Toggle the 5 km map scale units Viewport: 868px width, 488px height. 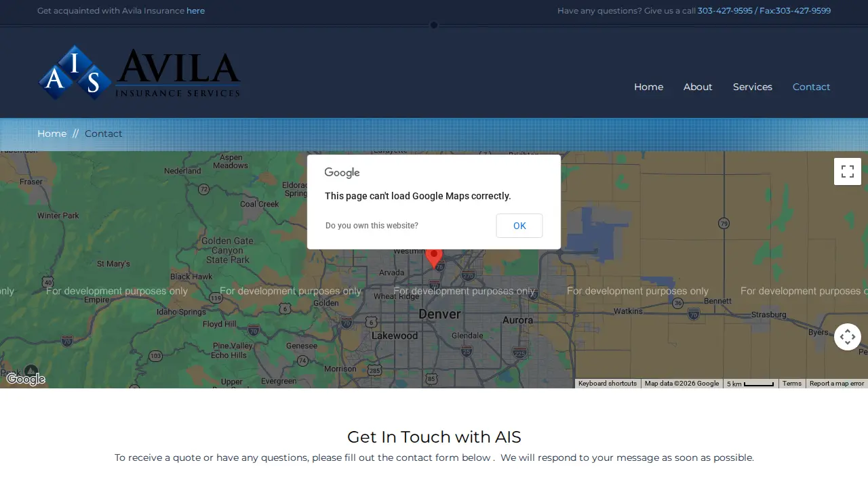(751, 384)
